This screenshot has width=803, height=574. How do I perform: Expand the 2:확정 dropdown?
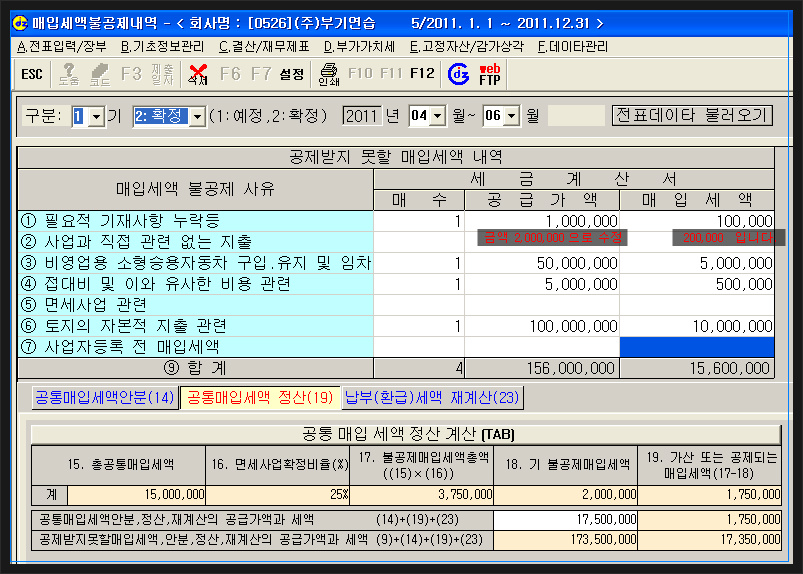tap(197, 117)
